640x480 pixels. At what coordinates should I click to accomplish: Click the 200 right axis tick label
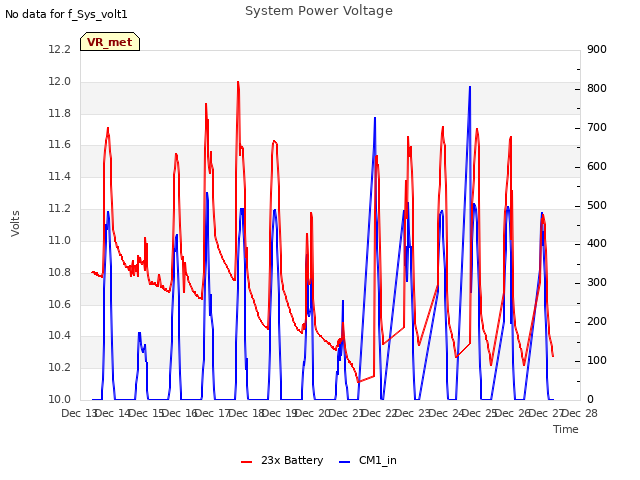[597, 322]
